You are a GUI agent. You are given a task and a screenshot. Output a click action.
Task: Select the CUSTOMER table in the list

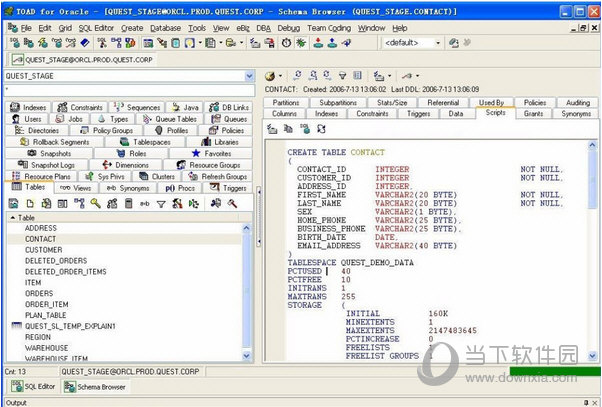click(x=43, y=250)
